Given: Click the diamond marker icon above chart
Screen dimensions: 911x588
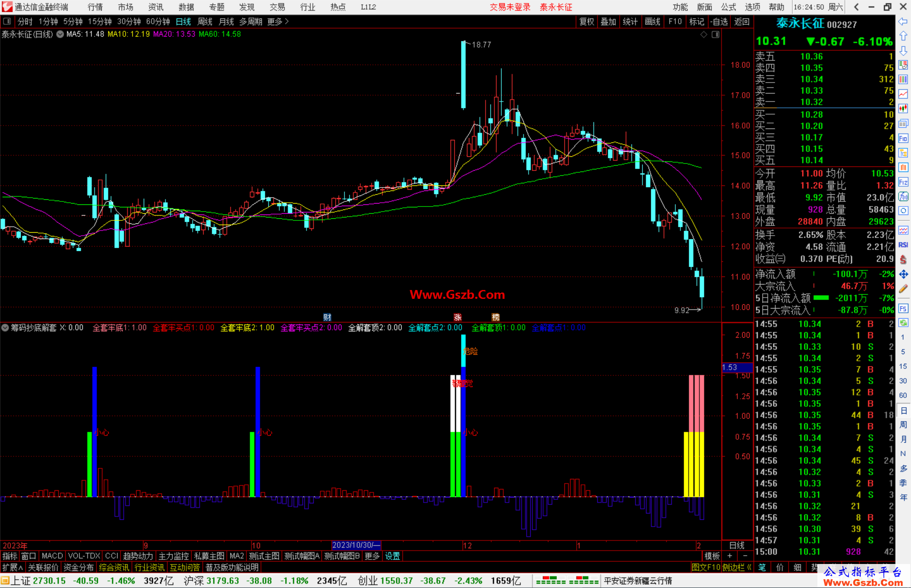Looking at the screenshot, I should (x=703, y=35).
